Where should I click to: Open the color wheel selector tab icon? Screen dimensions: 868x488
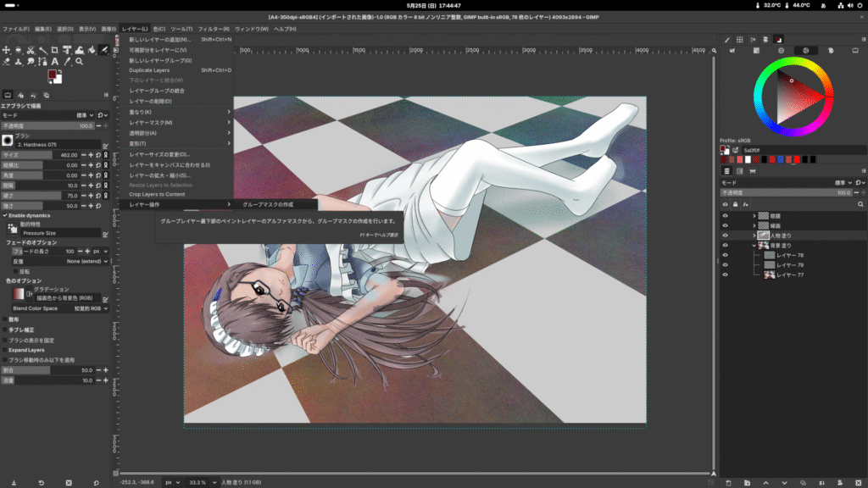click(805, 50)
